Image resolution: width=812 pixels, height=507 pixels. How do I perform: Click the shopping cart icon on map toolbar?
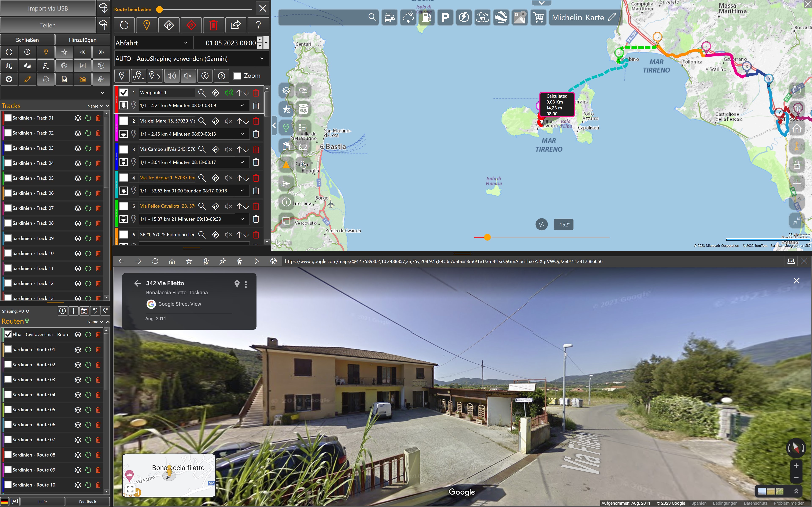pyautogui.click(x=538, y=18)
